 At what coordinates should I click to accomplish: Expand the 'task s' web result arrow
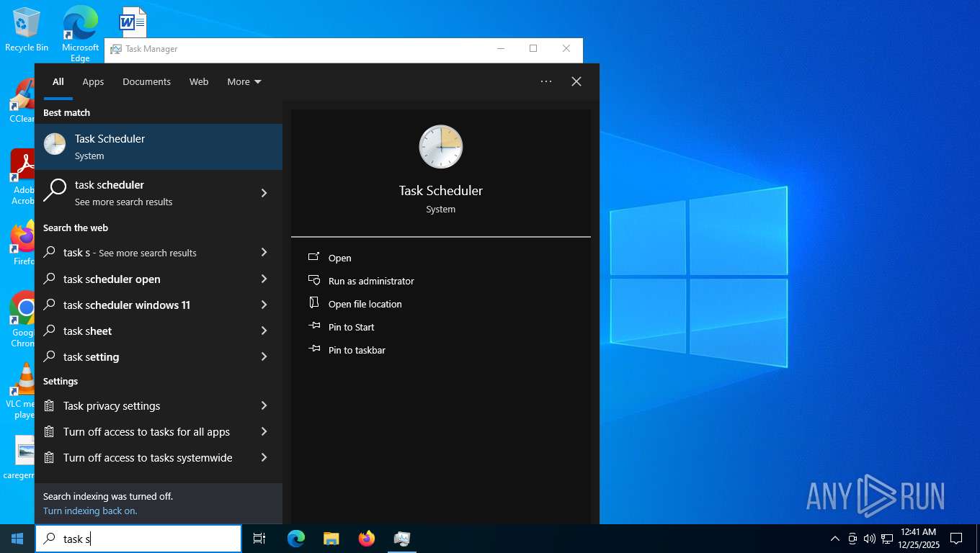pos(264,253)
